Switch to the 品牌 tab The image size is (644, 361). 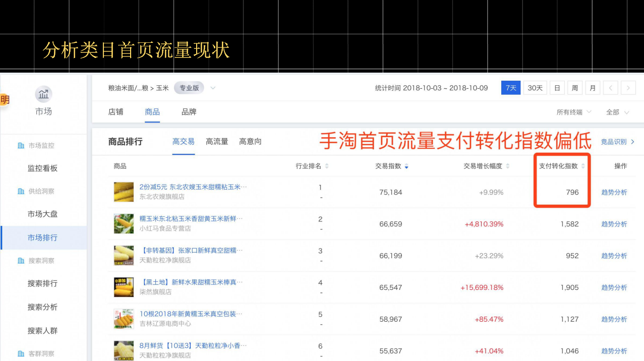189,111
